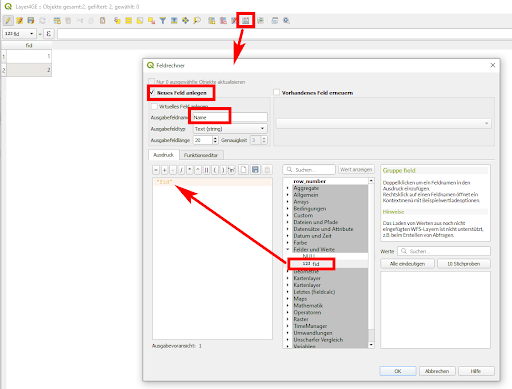Open expression builder epsilon button
The width and height of the screenshot is (512, 389).
(x=49, y=34)
